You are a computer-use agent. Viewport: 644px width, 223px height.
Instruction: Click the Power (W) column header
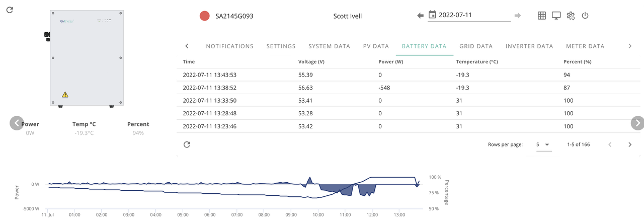click(391, 62)
